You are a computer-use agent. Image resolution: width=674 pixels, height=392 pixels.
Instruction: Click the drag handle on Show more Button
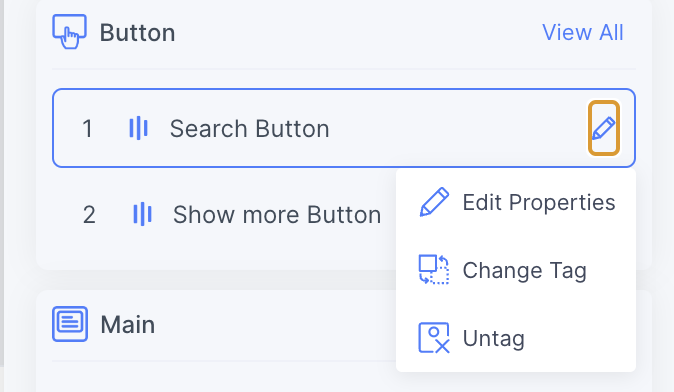[x=142, y=214]
